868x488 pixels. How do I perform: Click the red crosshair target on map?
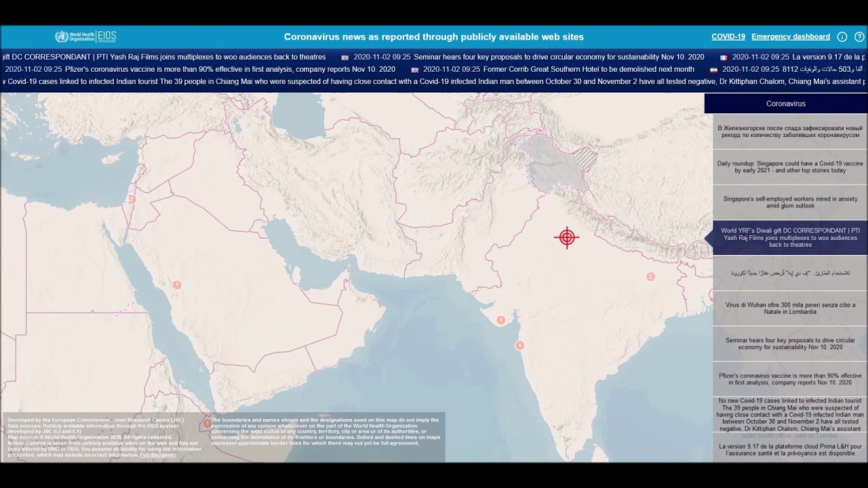click(x=566, y=237)
